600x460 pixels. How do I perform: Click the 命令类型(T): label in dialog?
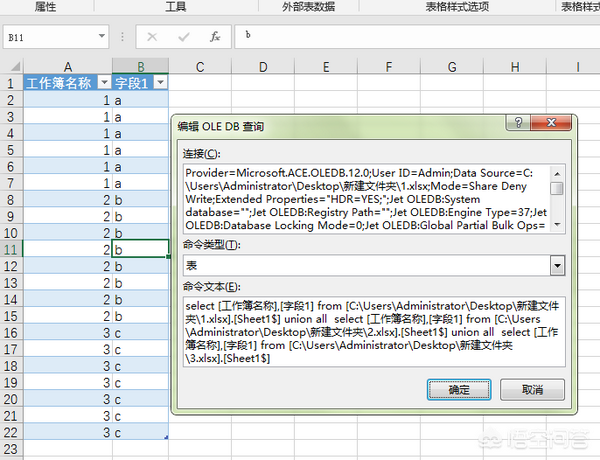pos(211,245)
